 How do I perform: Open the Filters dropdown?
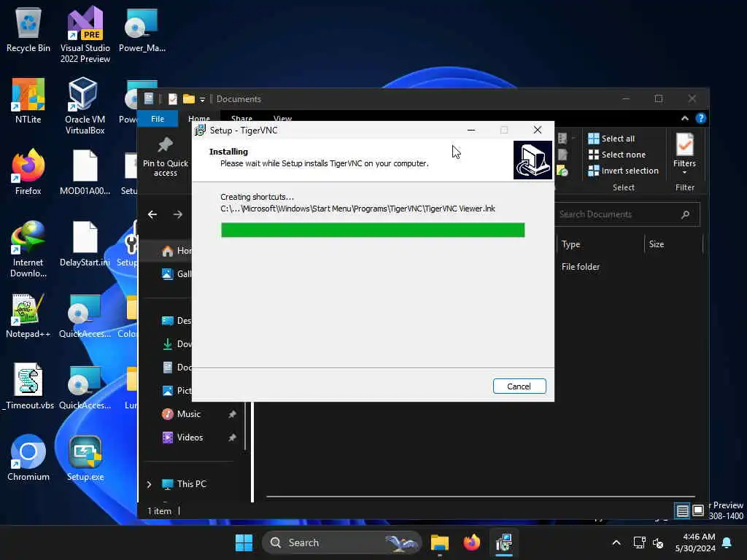(x=684, y=155)
